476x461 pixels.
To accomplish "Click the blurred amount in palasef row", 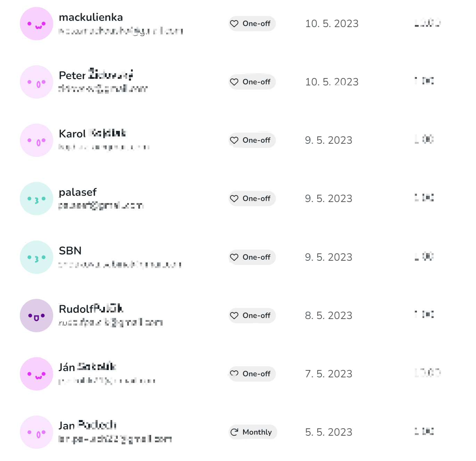I will pos(424,198).
